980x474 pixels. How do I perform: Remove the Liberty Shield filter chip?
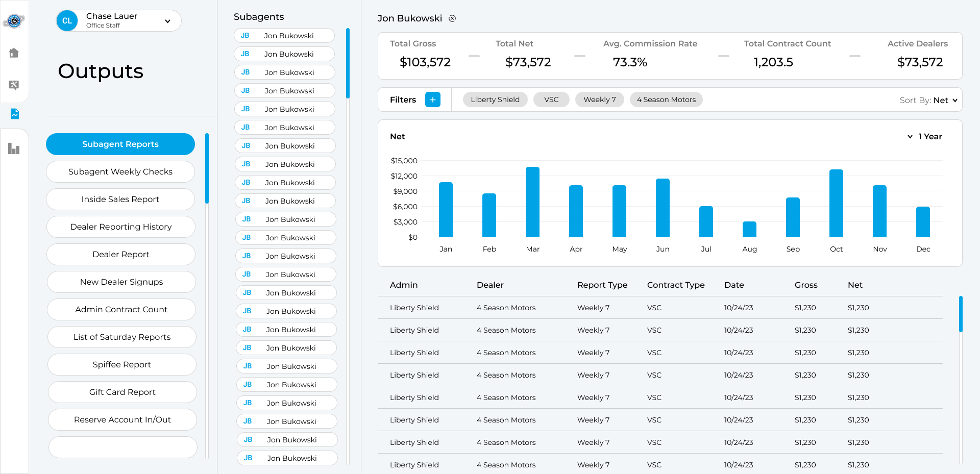click(x=495, y=99)
